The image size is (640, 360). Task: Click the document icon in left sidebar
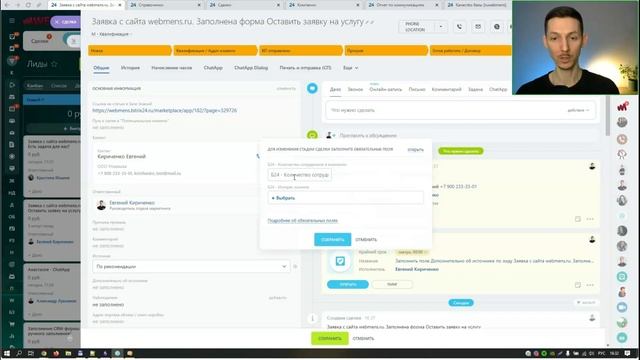point(12,144)
